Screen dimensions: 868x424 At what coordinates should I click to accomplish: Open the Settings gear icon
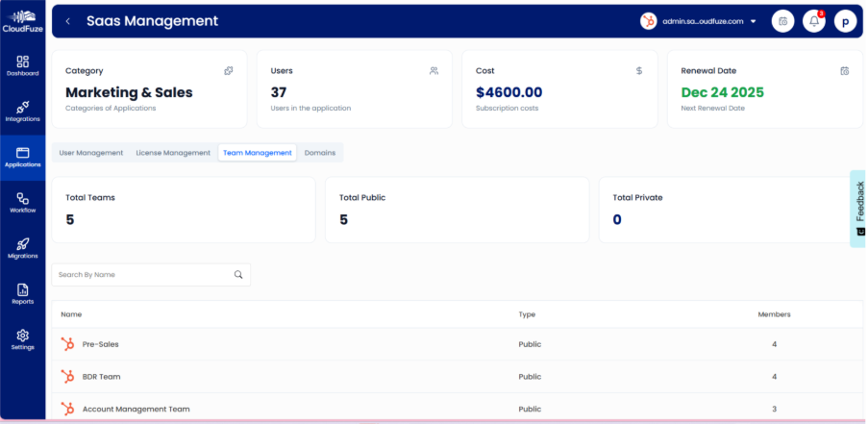(23, 336)
